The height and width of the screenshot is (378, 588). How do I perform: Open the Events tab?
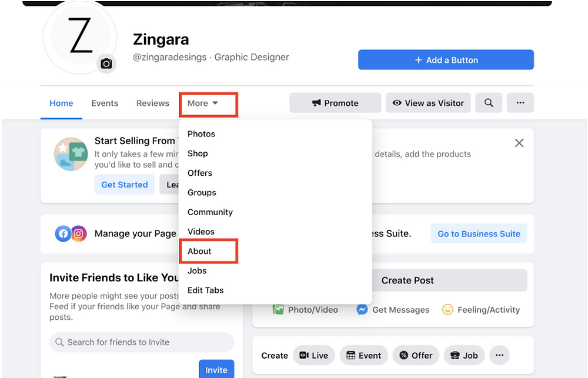pyautogui.click(x=105, y=103)
